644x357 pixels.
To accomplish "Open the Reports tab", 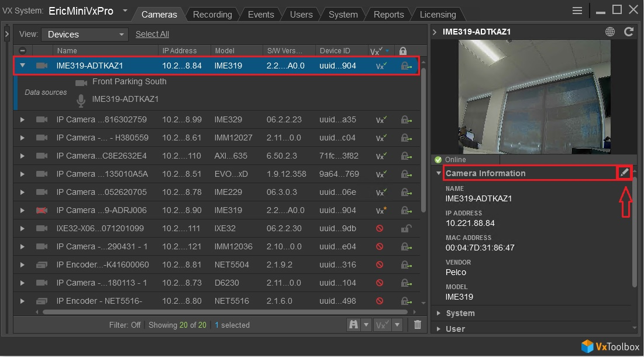I will [x=388, y=15].
